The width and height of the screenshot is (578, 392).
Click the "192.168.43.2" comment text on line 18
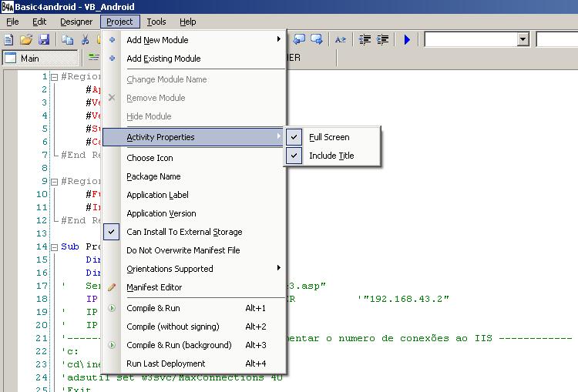pos(404,299)
